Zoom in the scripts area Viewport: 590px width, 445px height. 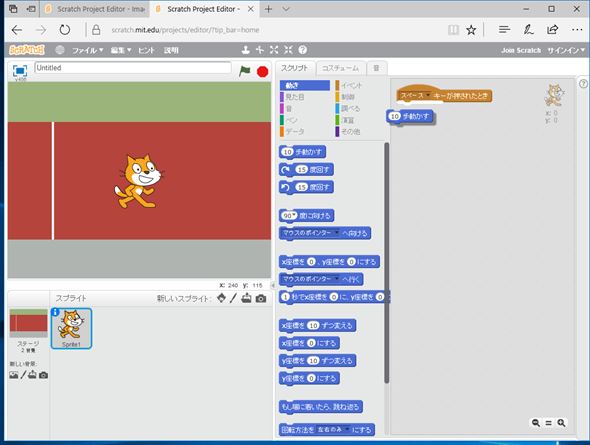tap(561, 423)
